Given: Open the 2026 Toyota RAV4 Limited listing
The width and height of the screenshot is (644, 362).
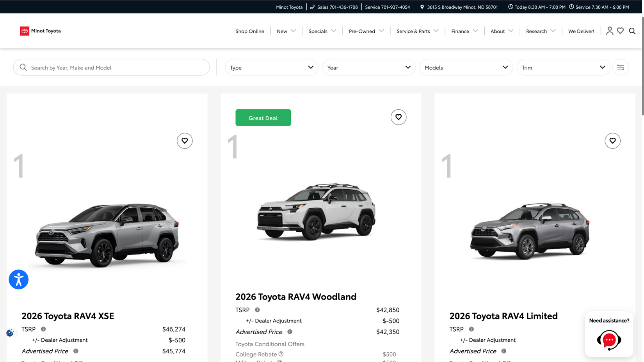Looking at the screenshot, I should tap(503, 316).
